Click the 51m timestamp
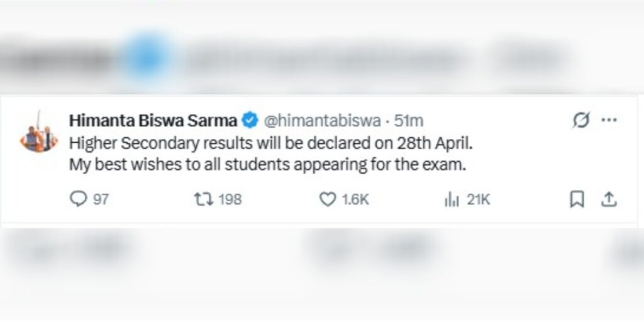644x322 pixels. point(408,119)
